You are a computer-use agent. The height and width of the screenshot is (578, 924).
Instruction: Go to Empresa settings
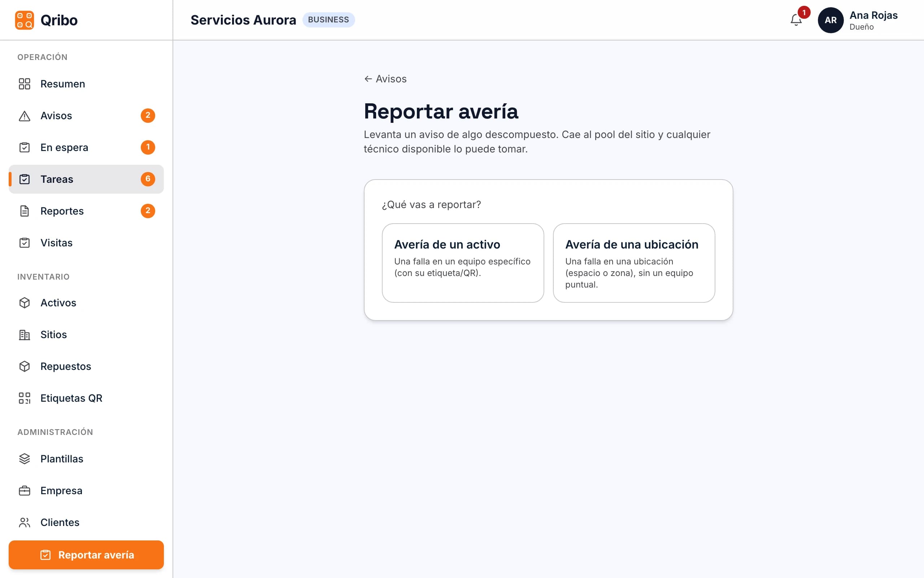(86, 491)
